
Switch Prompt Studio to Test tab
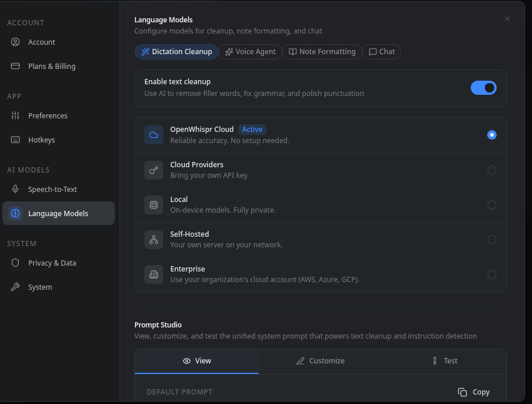(x=444, y=361)
